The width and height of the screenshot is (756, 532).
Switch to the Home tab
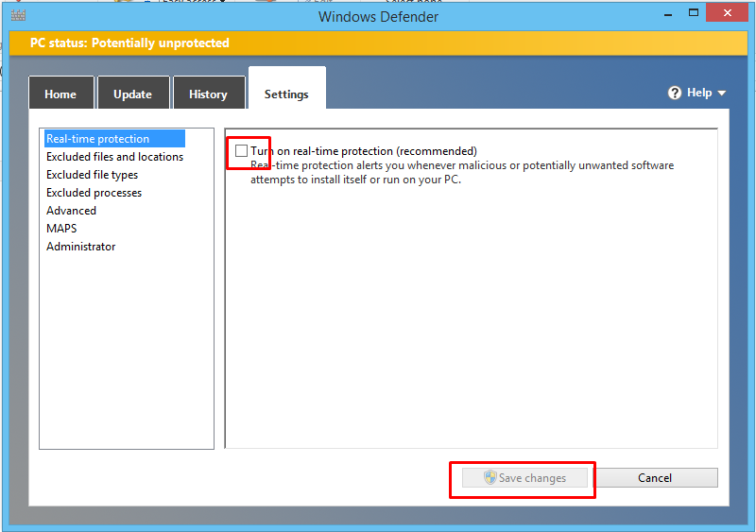(60, 93)
